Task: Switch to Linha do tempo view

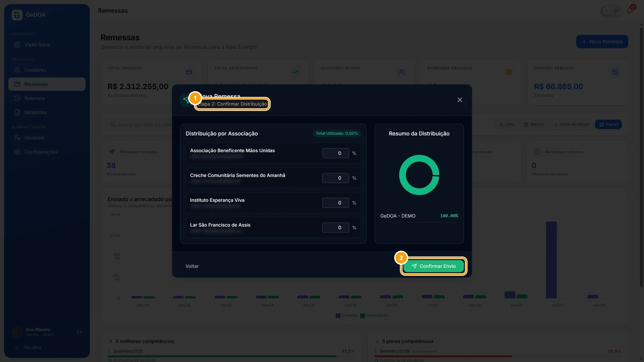Action: click(572, 124)
